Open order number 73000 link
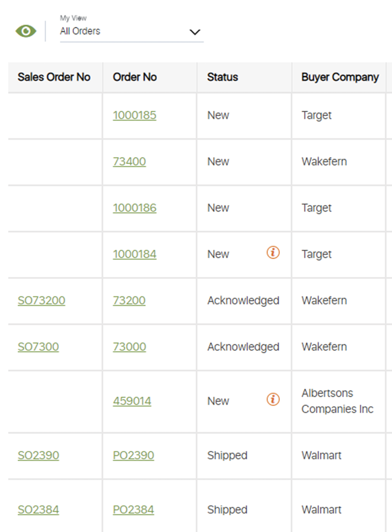392x532 pixels. click(129, 347)
